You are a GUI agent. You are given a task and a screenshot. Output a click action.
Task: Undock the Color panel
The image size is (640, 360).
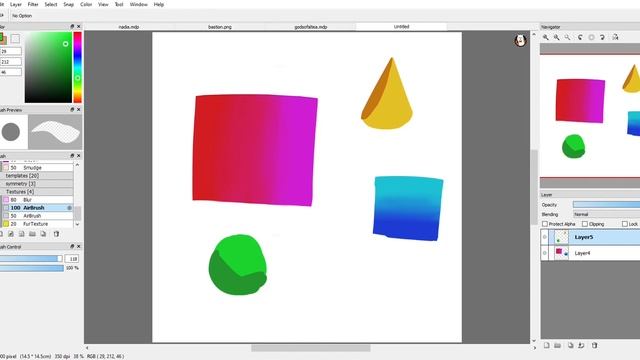[72, 27]
